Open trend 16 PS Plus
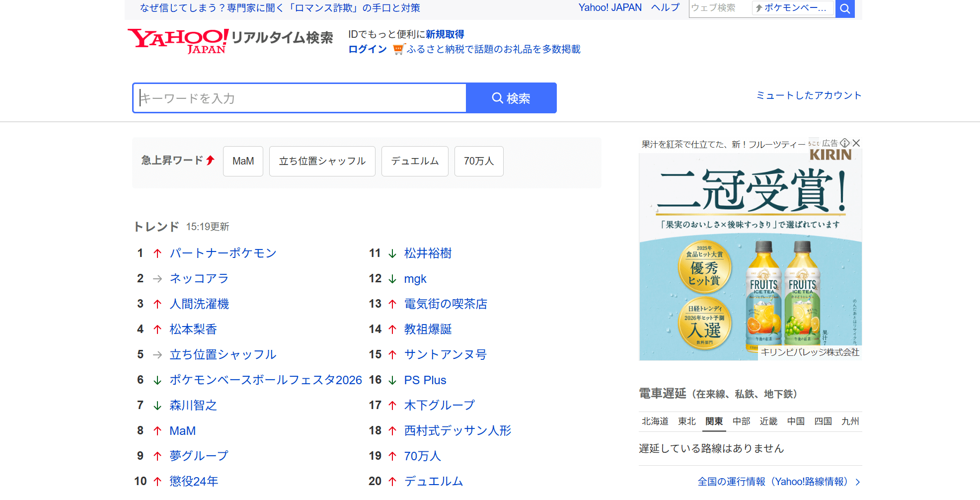The image size is (980, 500). [425, 380]
